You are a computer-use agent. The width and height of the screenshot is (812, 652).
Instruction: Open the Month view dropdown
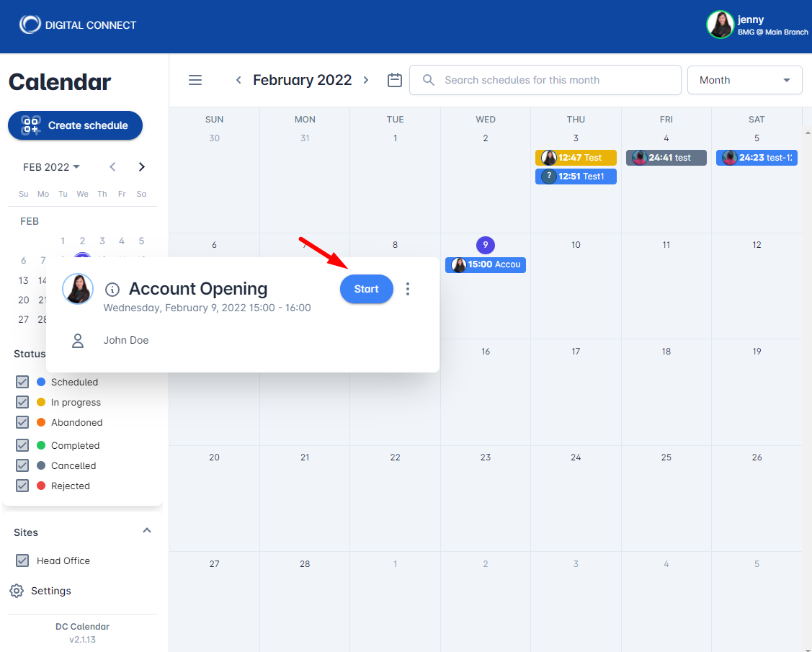[744, 80]
